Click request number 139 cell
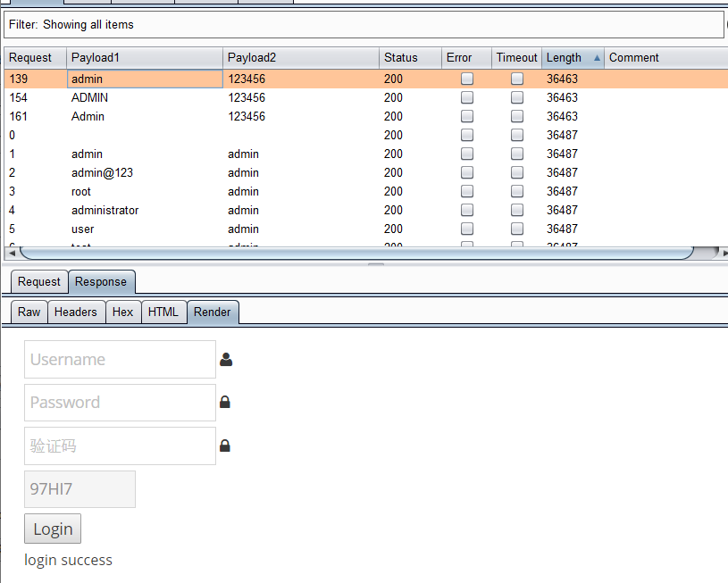Viewport: 728px width, 583px height. 36,79
